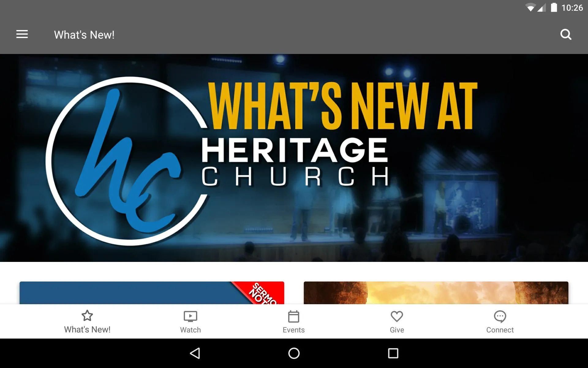The width and height of the screenshot is (588, 368).
Task: Click the search magnifier icon
Action: tap(566, 35)
